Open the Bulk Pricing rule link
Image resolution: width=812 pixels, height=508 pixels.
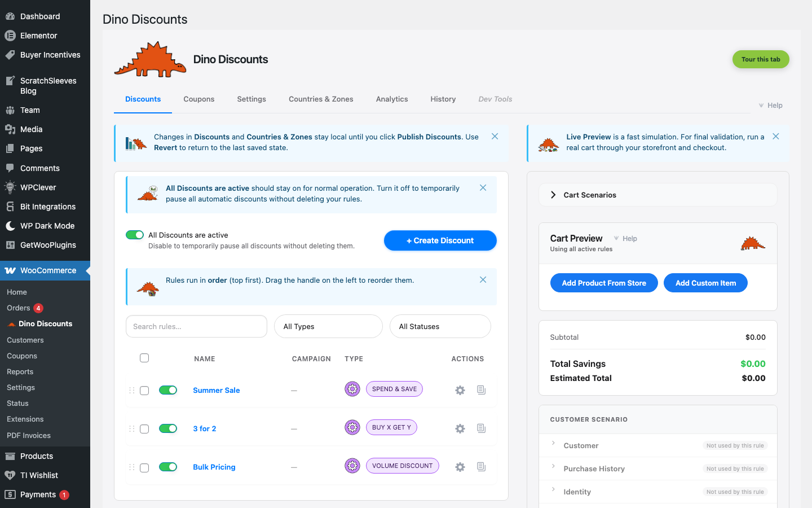(x=214, y=467)
